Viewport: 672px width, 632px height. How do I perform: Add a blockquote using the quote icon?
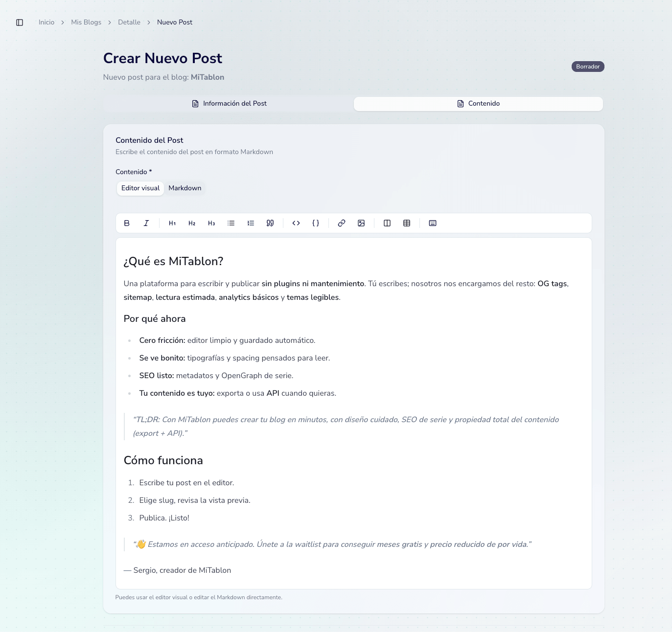[x=270, y=223]
